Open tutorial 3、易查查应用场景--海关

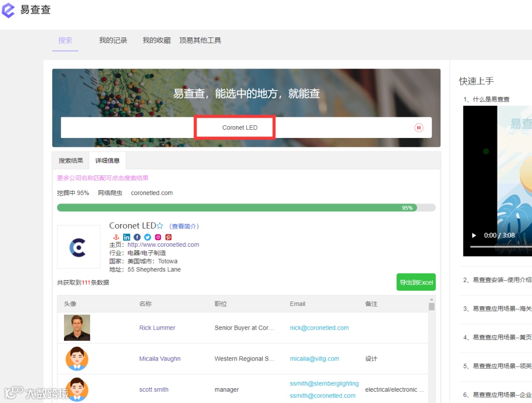click(x=498, y=309)
